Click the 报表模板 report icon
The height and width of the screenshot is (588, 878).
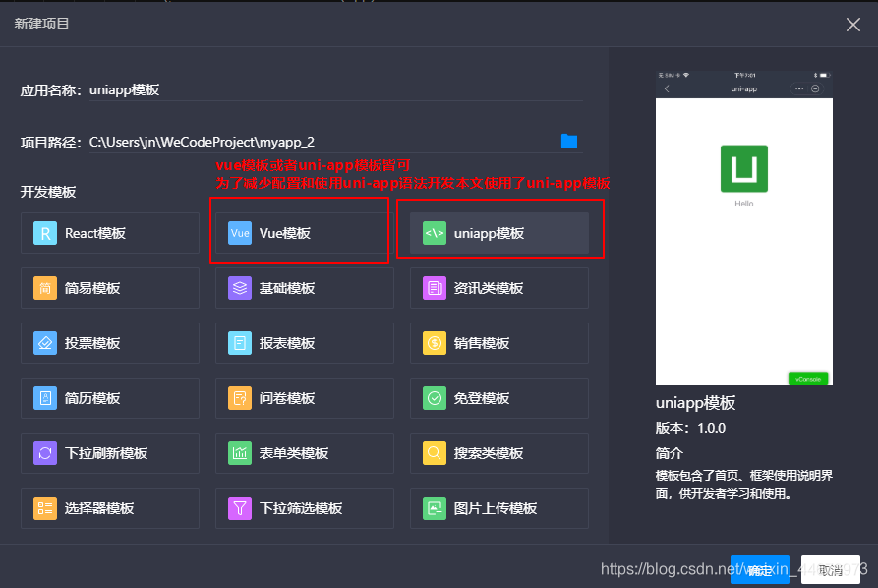[x=240, y=343]
